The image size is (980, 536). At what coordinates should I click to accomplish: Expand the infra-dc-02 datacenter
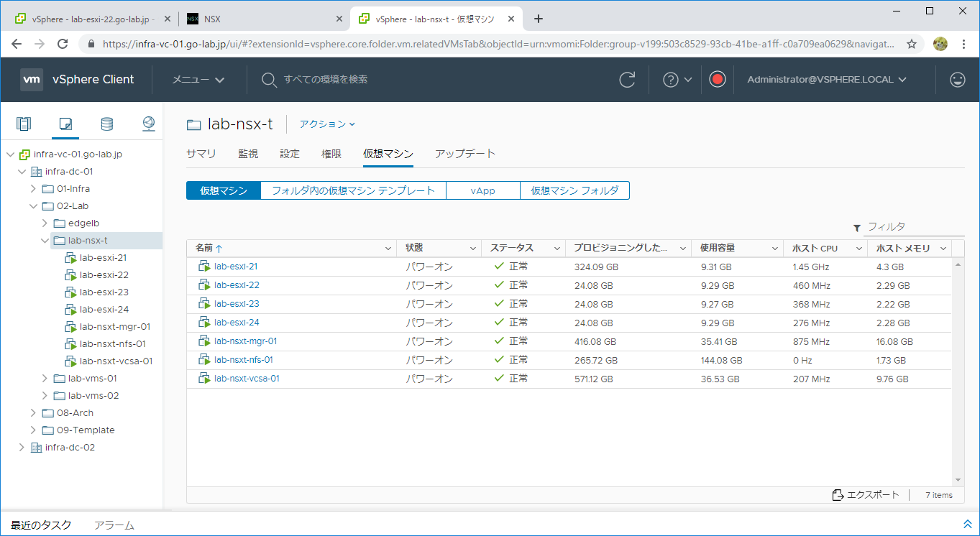22,448
